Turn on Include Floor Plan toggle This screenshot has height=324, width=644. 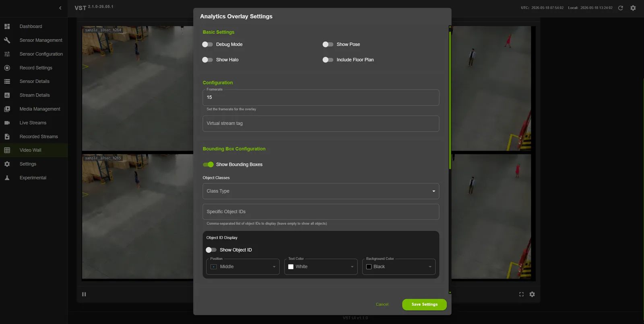coord(328,60)
